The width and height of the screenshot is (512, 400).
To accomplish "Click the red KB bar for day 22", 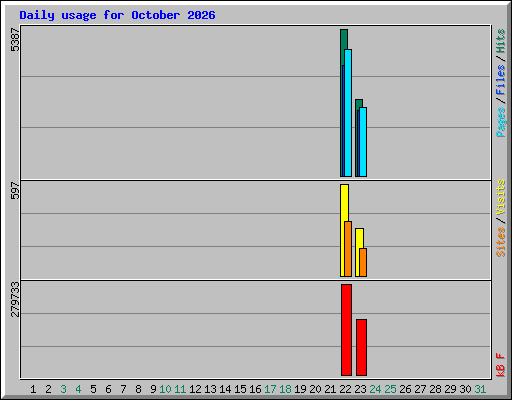I will pos(346,330).
